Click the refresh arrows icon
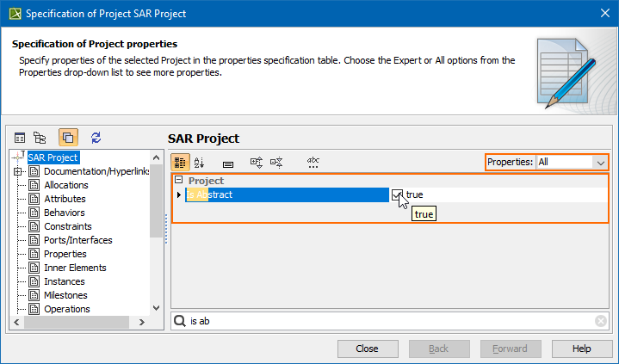The height and width of the screenshot is (364, 619). 96,138
